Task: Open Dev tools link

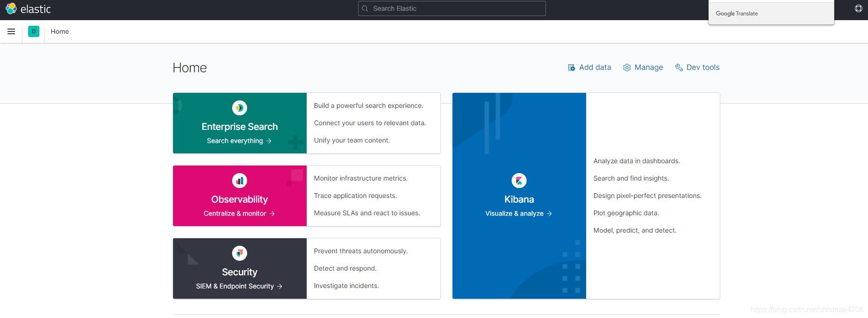Action: (697, 67)
